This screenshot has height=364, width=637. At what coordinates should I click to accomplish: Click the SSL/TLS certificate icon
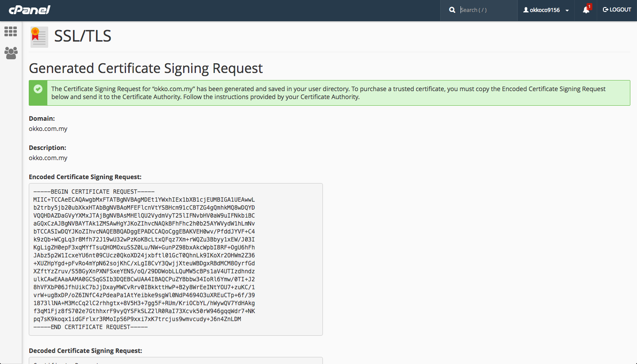tap(39, 37)
